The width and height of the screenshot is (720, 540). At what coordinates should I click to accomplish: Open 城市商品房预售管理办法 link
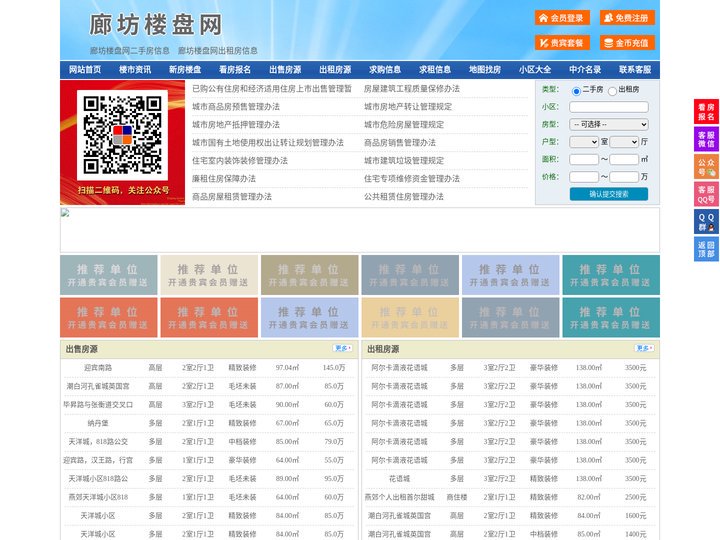pyautogui.click(x=236, y=107)
